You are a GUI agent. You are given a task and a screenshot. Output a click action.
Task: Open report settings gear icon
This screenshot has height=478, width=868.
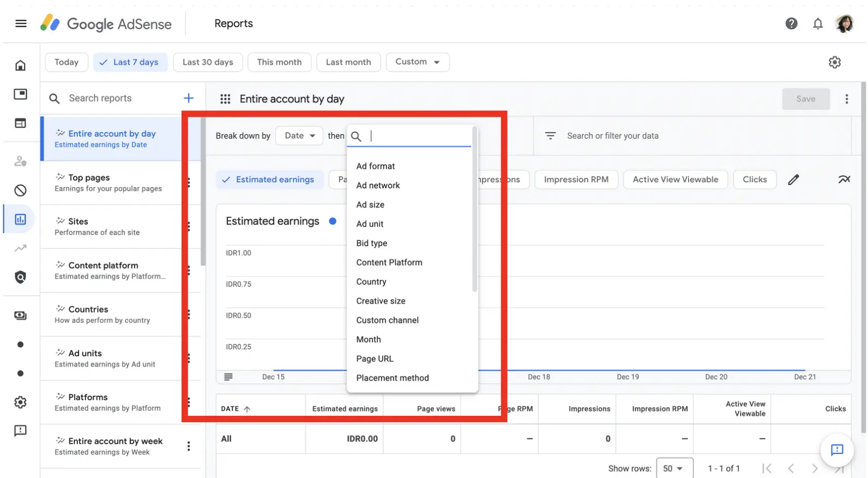834,62
